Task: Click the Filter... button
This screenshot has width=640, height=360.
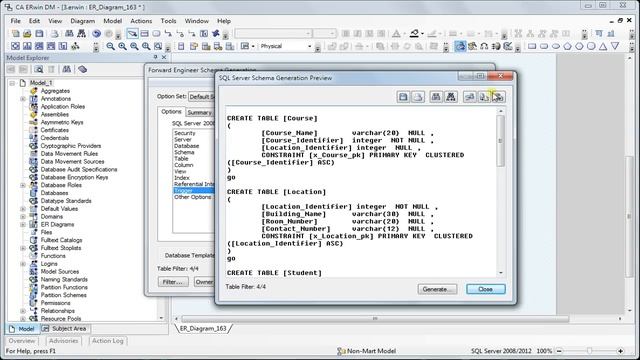Action: click(173, 282)
